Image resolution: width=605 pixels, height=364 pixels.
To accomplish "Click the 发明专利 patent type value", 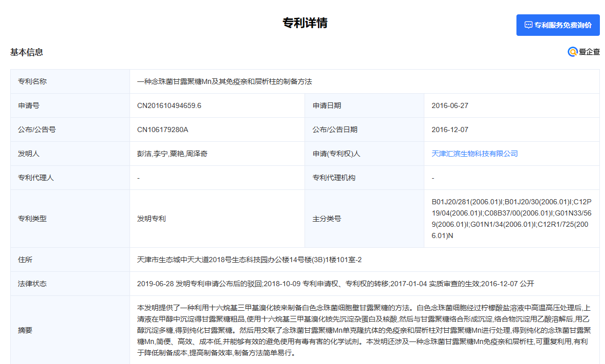I will (152, 219).
